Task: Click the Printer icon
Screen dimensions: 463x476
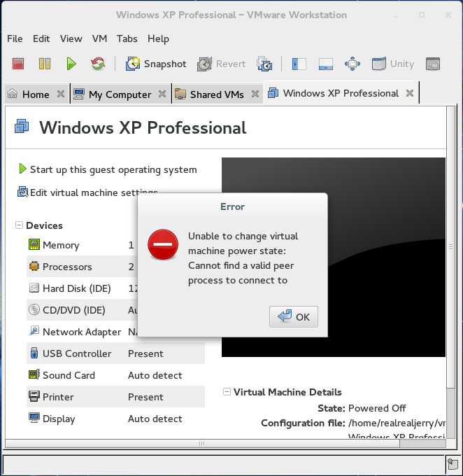Action: click(34, 396)
